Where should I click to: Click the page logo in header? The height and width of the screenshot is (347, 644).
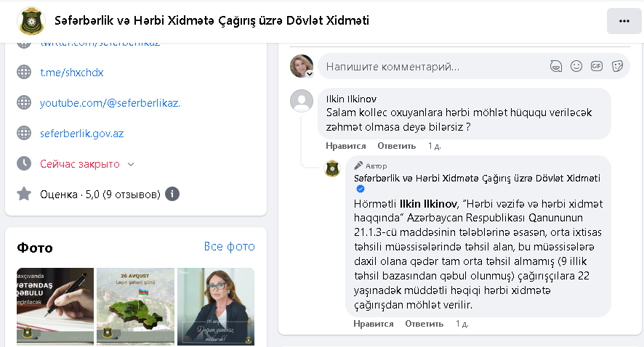click(31, 21)
